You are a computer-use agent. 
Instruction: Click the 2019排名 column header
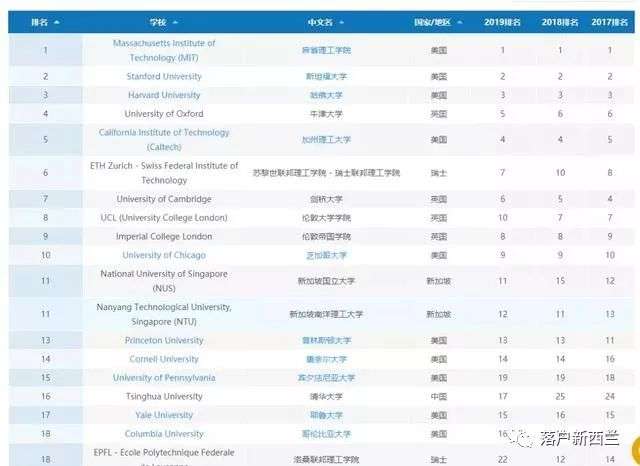(502, 22)
